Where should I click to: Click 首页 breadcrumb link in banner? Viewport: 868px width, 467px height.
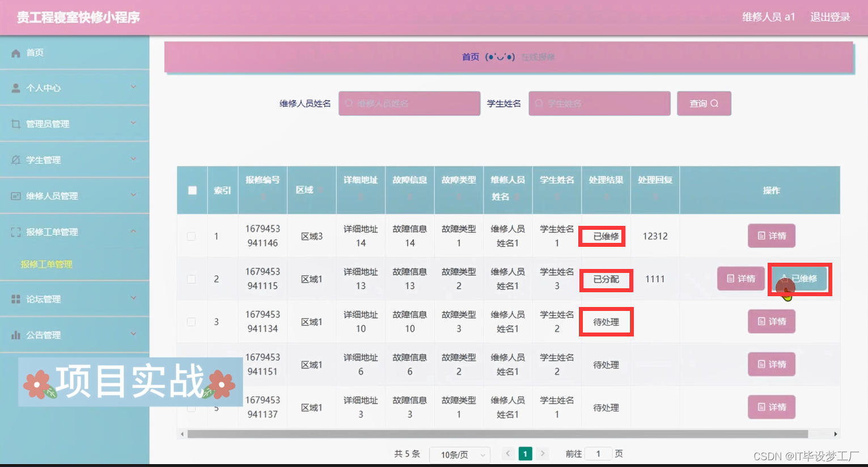[471, 57]
